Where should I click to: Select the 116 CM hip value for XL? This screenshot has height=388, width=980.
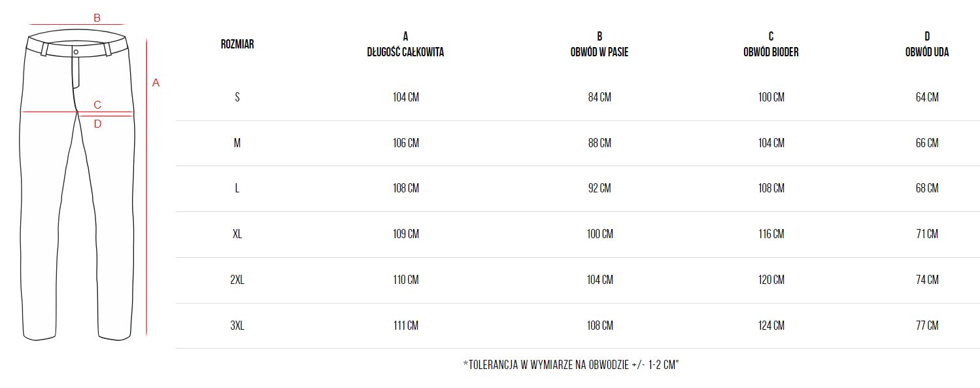click(771, 234)
